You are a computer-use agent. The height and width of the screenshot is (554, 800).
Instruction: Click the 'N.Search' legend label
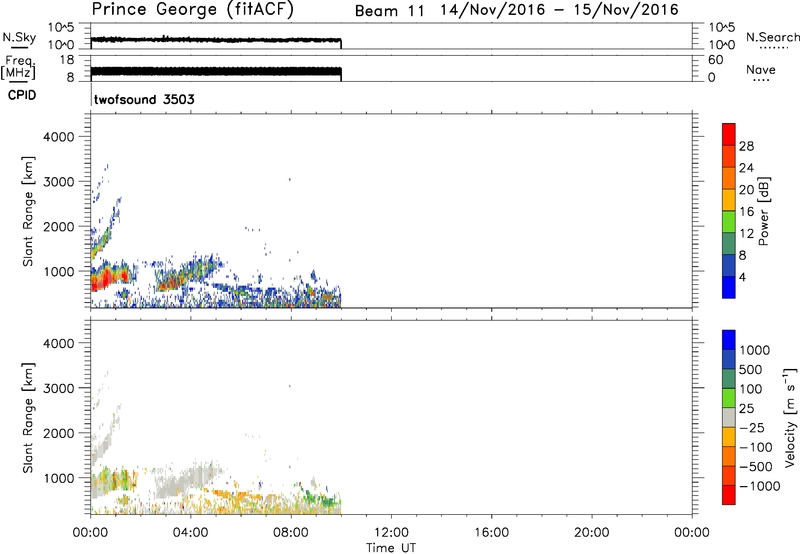(773, 37)
